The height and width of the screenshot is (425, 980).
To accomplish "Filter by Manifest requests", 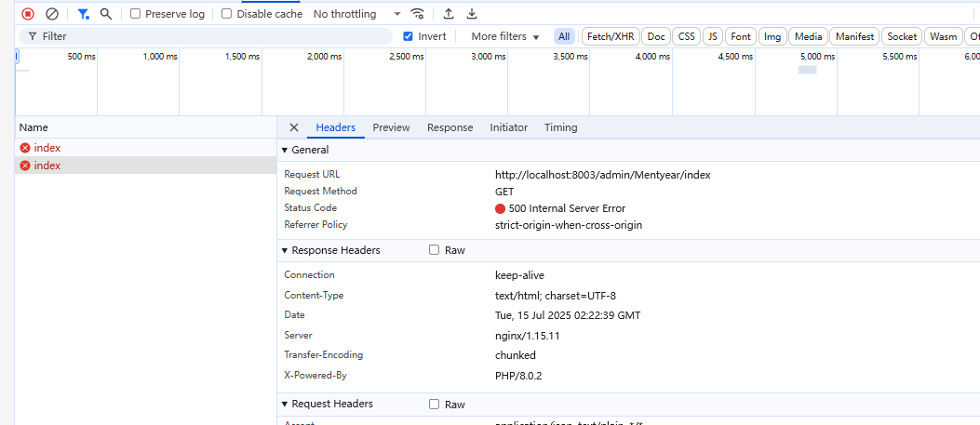I will [855, 37].
